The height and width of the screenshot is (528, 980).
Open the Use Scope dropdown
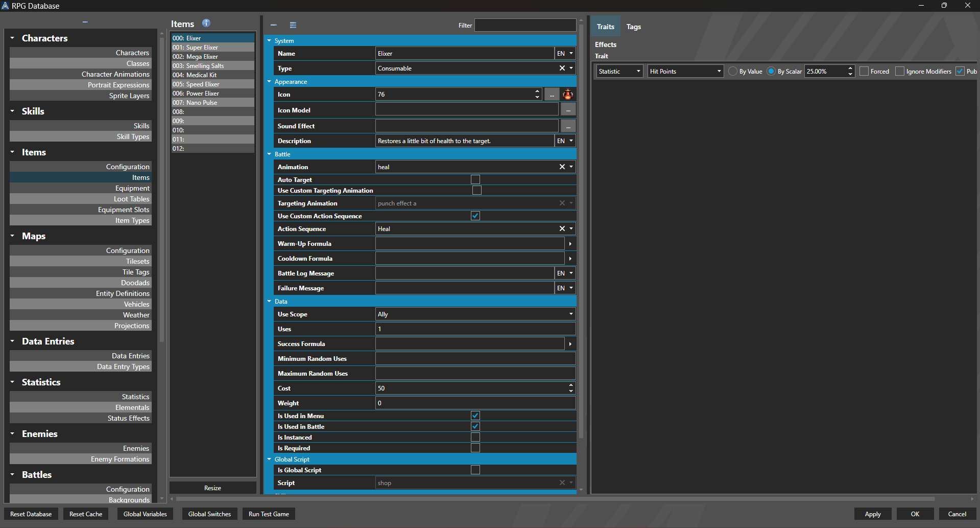coord(570,314)
